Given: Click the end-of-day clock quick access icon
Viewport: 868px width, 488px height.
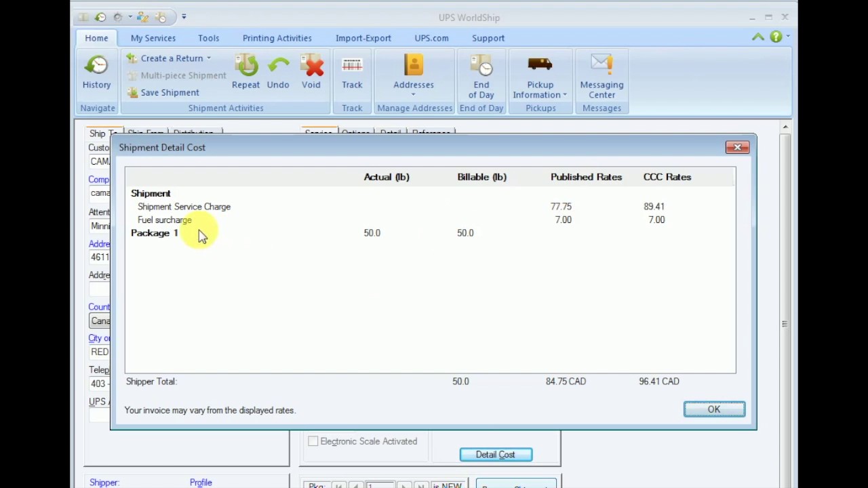Looking at the screenshot, I should pos(161,17).
